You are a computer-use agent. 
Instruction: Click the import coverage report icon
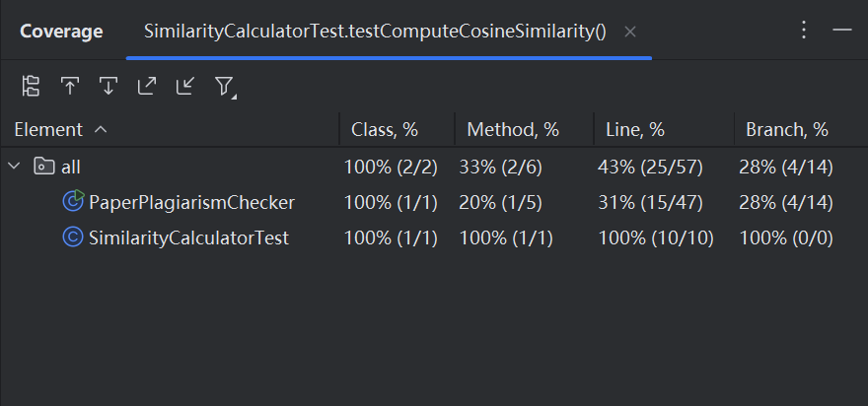(x=184, y=86)
